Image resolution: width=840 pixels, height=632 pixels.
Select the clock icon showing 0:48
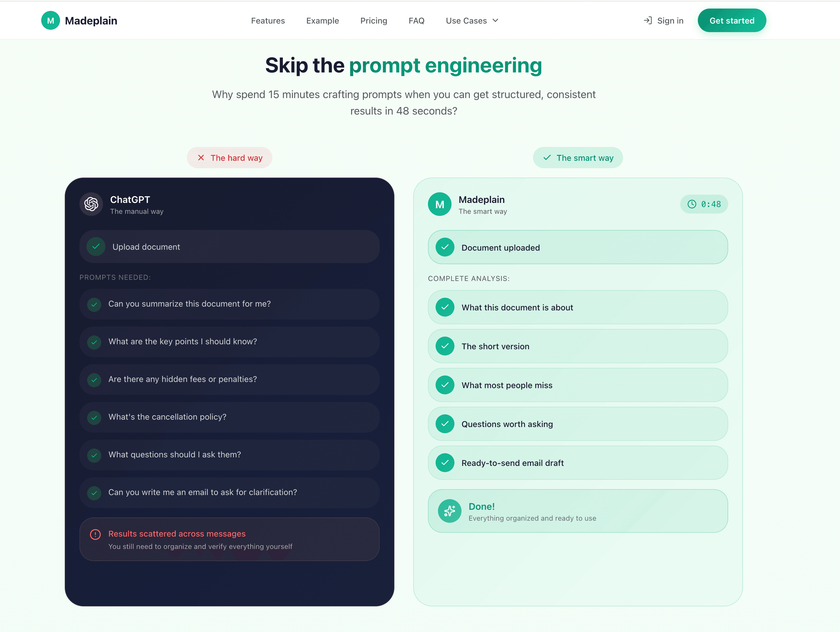coord(692,204)
